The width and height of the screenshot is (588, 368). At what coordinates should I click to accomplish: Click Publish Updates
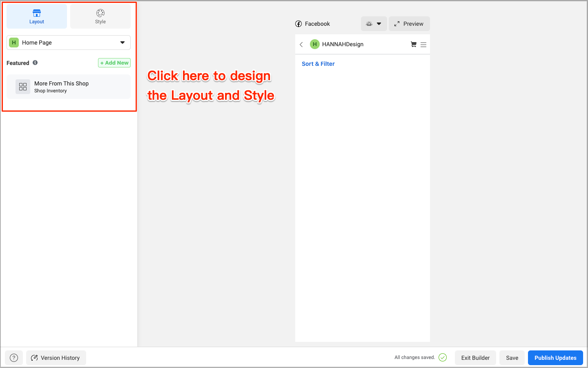(555, 358)
